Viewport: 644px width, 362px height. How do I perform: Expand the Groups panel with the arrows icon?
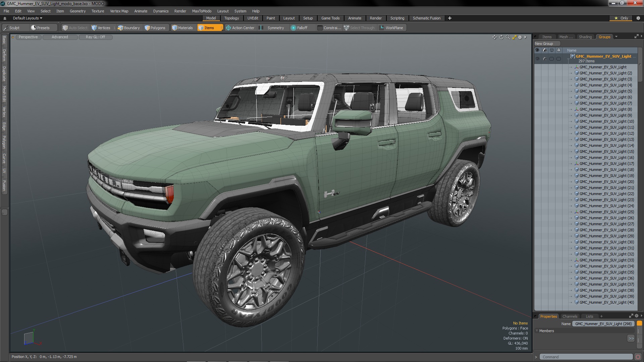tap(636, 37)
